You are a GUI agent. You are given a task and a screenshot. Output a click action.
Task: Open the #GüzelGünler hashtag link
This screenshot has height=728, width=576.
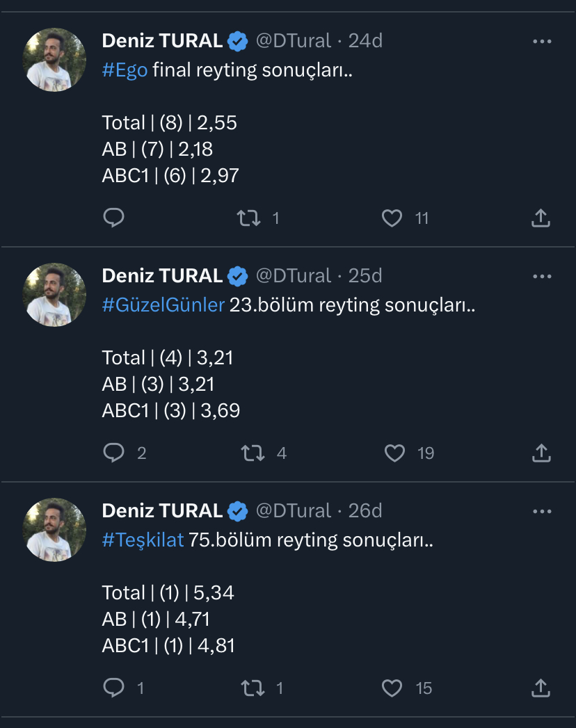pos(163,306)
